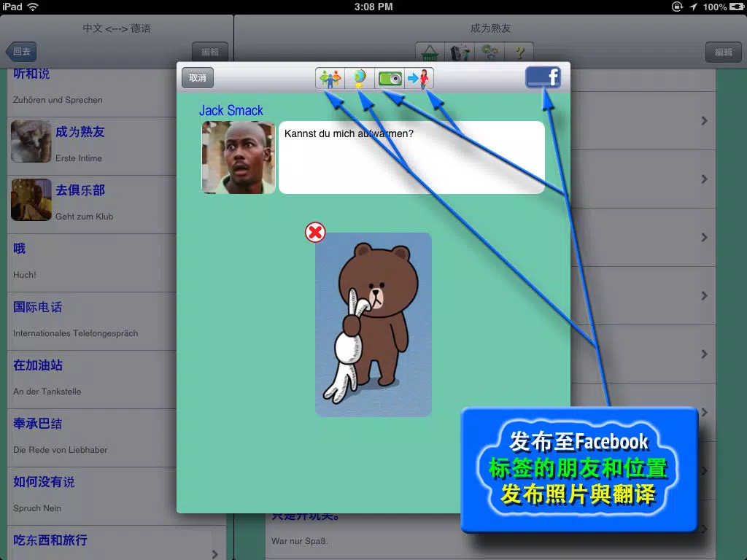The image size is (747, 560).
Task: Tap the brown bear sticker image
Action: point(373,324)
